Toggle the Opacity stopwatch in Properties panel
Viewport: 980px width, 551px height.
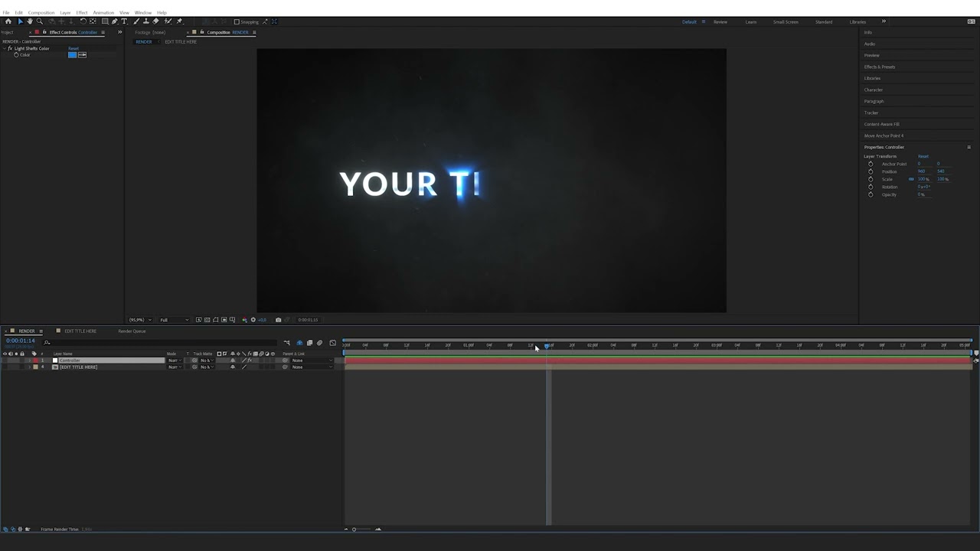pyautogui.click(x=871, y=194)
